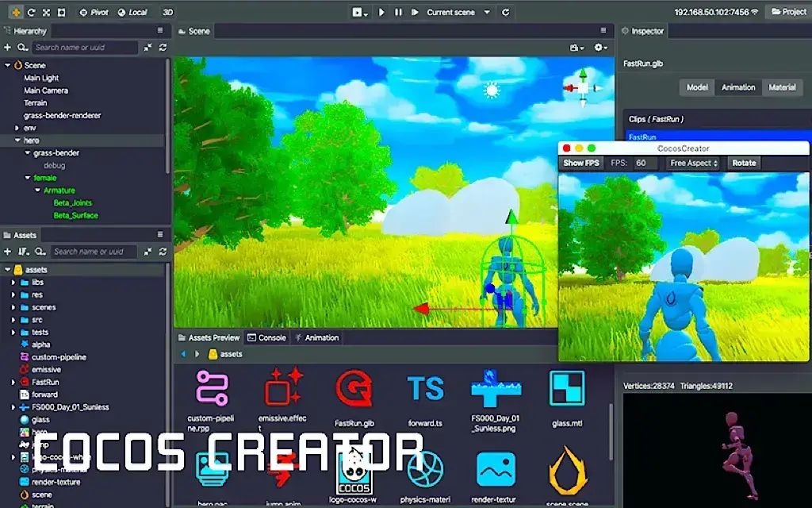Open the Free Aspect dropdown

[x=694, y=163]
